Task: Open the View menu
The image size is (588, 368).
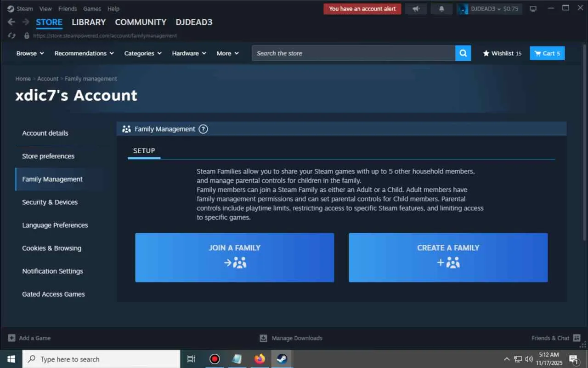Action: point(45,9)
